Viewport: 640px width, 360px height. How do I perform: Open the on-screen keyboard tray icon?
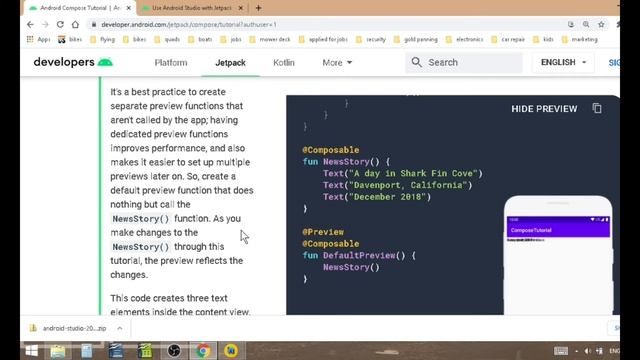pyautogui.click(x=561, y=351)
